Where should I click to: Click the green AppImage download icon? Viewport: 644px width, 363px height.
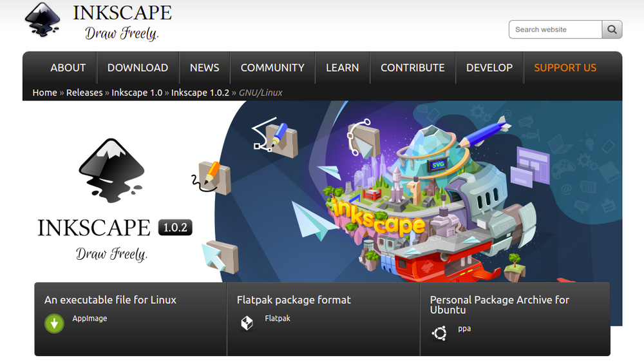[54, 323]
